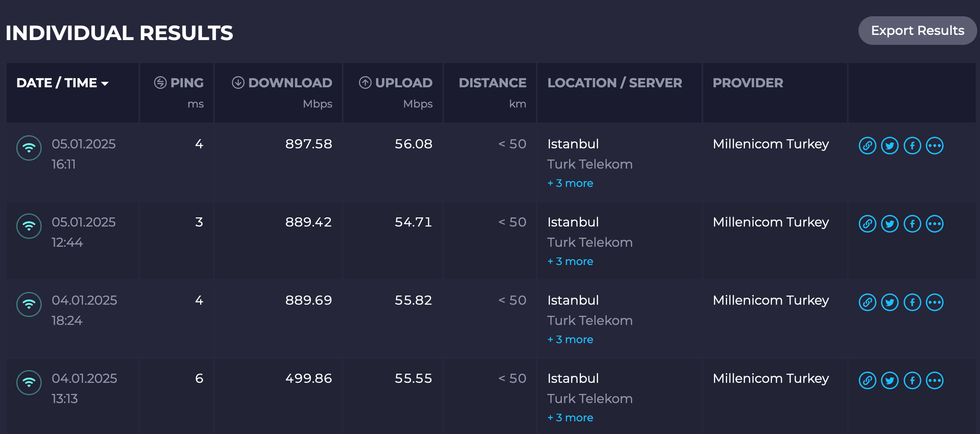Image resolution: width=980 pixels, height=434 pixels.
Task: Click Wi-Fi icon of 05.01.2025 16:11 row
Action: (29, 148)
